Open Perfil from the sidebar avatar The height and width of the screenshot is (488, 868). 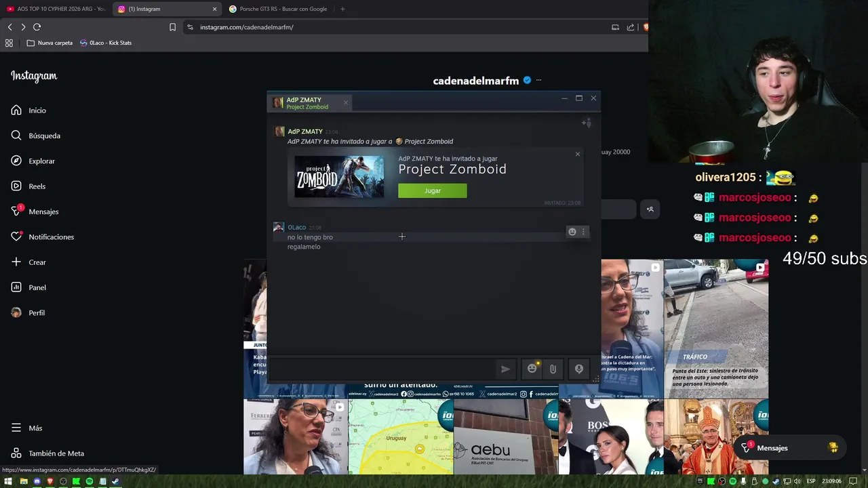28,312
